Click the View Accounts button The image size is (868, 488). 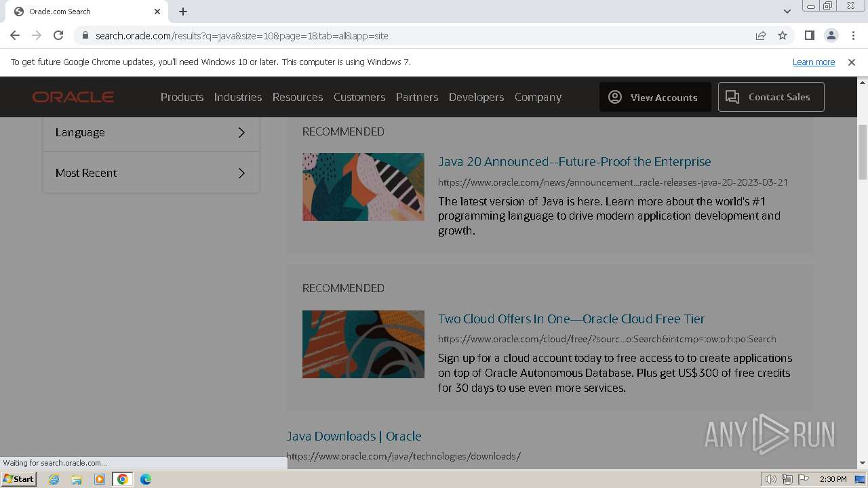tap(655, 97)
